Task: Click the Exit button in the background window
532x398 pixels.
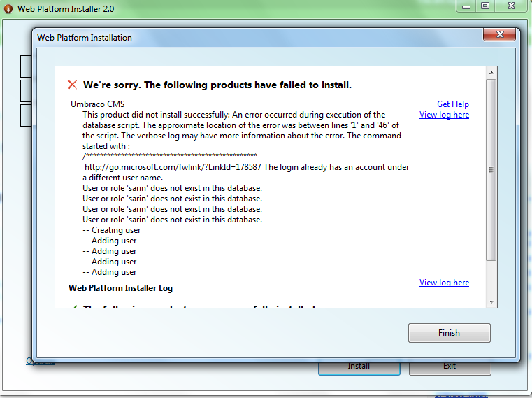Action: (x=450, y=367)
